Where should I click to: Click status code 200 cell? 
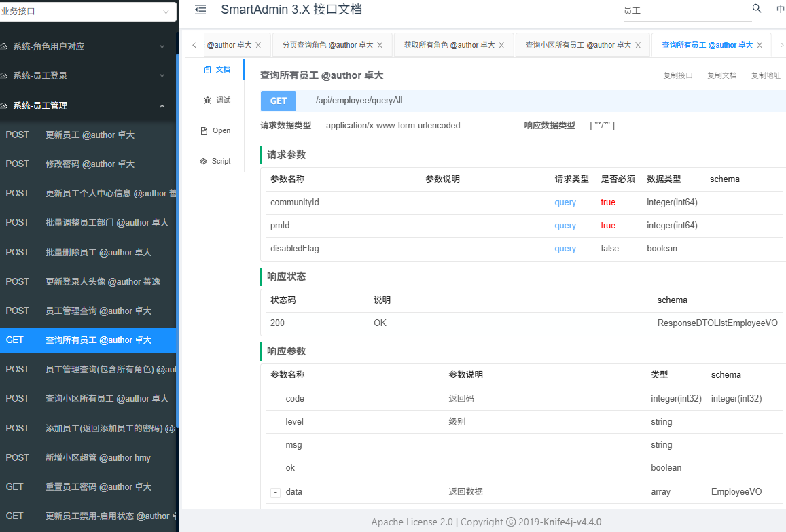(277, 323)
